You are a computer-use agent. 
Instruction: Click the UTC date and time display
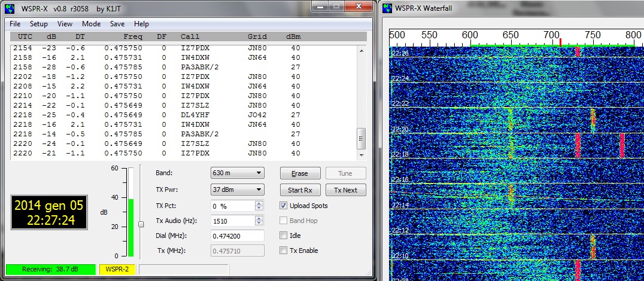[49, 212]
